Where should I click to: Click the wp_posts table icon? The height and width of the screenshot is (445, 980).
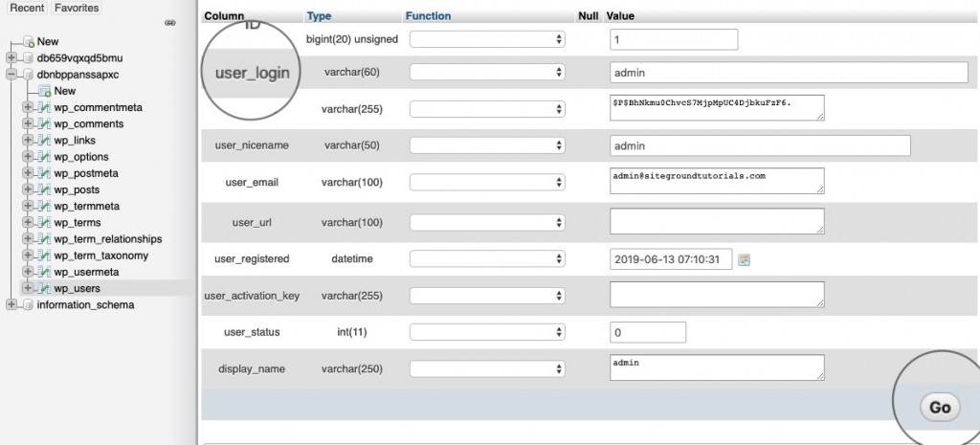pyautogui.click(x=44, y=190)
